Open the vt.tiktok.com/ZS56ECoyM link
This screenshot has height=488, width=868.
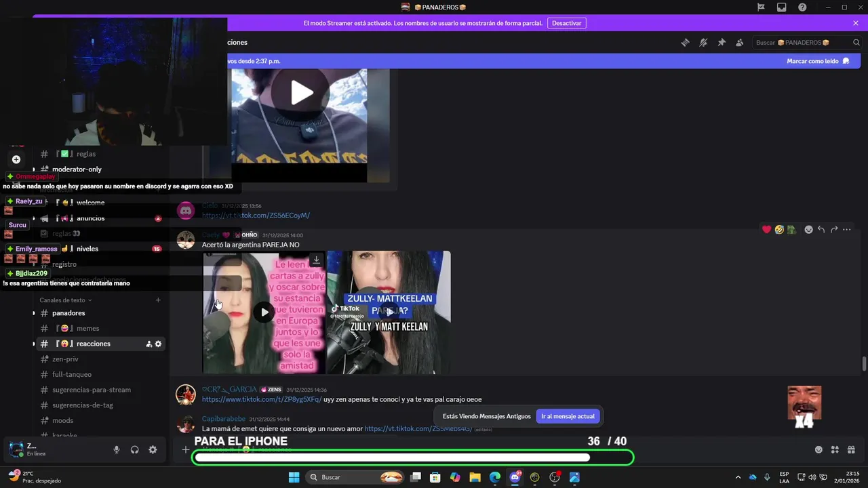click(256, 216)
